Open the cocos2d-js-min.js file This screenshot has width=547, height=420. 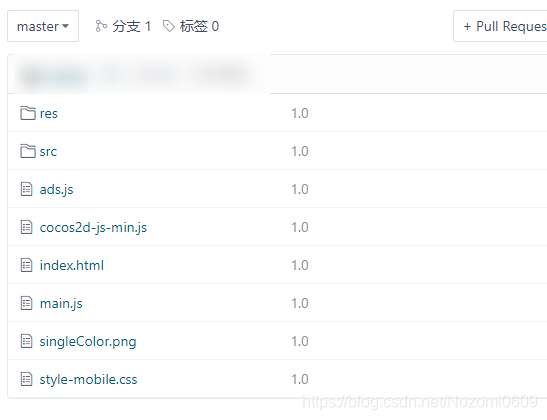93,227
